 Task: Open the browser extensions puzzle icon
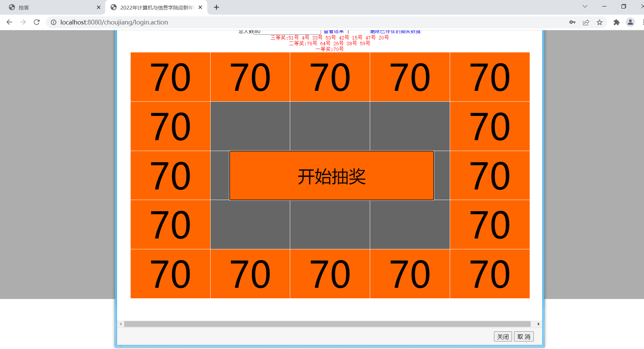click(x=616, y=22)
